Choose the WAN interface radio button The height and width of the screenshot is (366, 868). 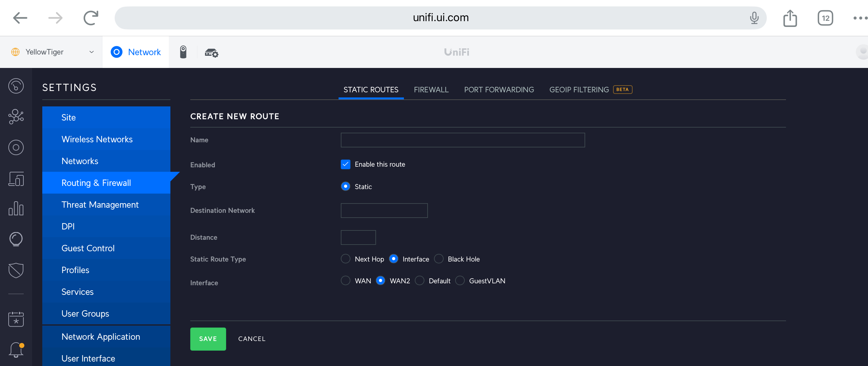[x=345, y=281]
